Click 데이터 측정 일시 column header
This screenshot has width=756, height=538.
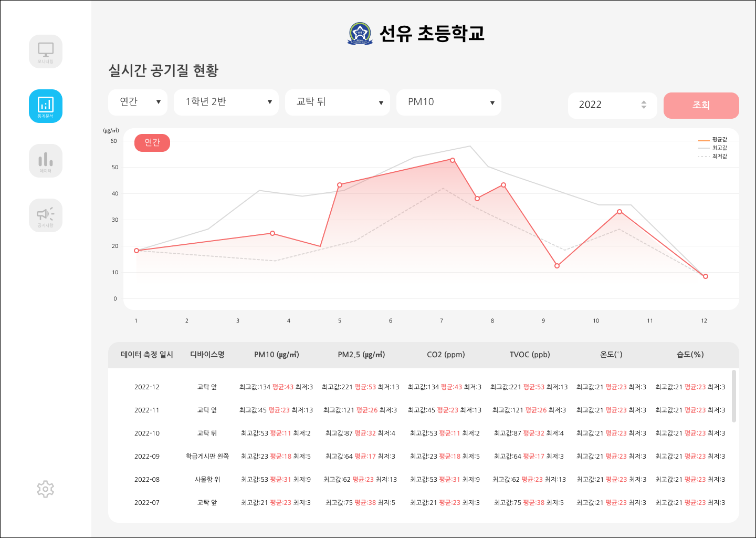coord(147,355)
